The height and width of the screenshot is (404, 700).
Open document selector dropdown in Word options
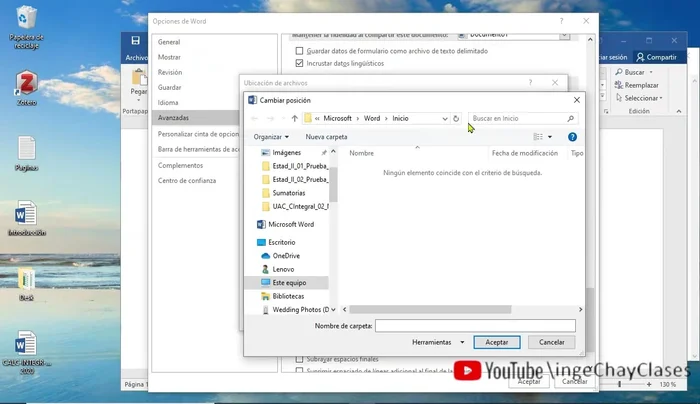pos(564,35)
